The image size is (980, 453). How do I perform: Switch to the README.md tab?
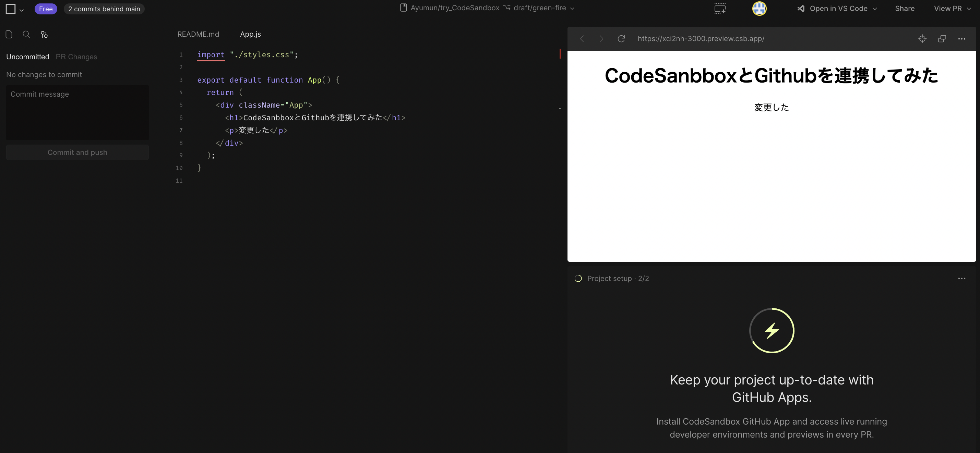point(198,34)
